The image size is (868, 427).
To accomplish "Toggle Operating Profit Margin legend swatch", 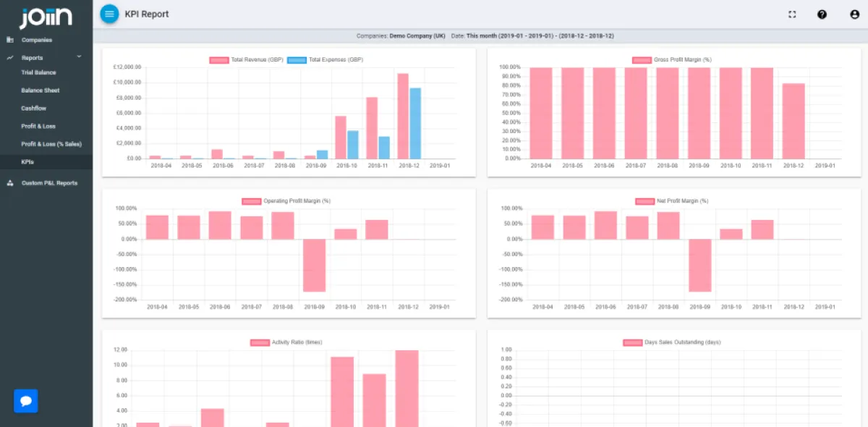I will [x=251, y=201].
